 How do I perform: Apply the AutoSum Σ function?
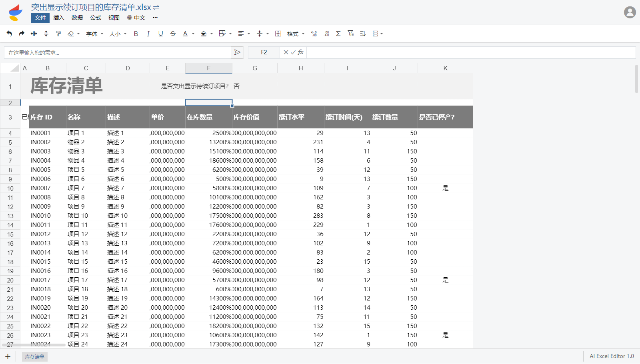pyautogui.click(x=338, y=34)
